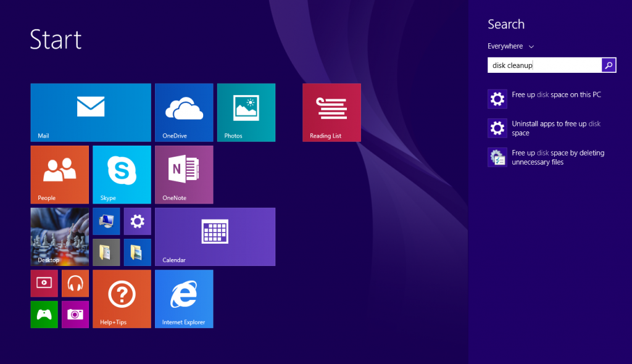
Task: Start Skype from its tile
Action: click(121, 175)
